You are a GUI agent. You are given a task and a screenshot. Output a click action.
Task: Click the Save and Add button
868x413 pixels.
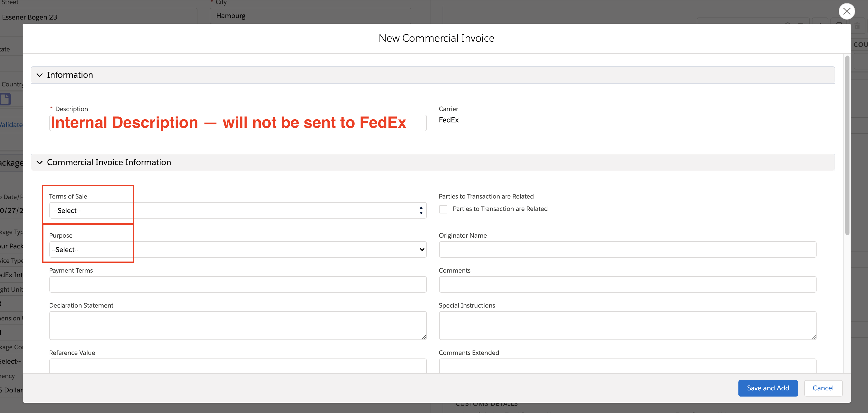pyautogui.click(x=767, y=388)
